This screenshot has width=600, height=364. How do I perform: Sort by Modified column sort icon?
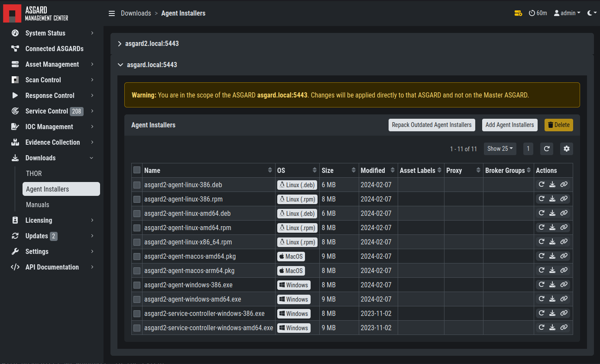click(392, 170)
